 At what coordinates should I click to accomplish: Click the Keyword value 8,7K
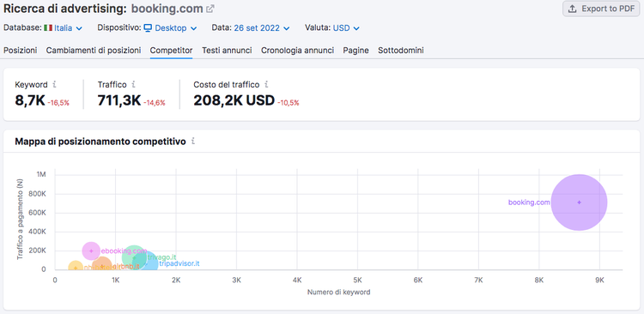[30, 100]
